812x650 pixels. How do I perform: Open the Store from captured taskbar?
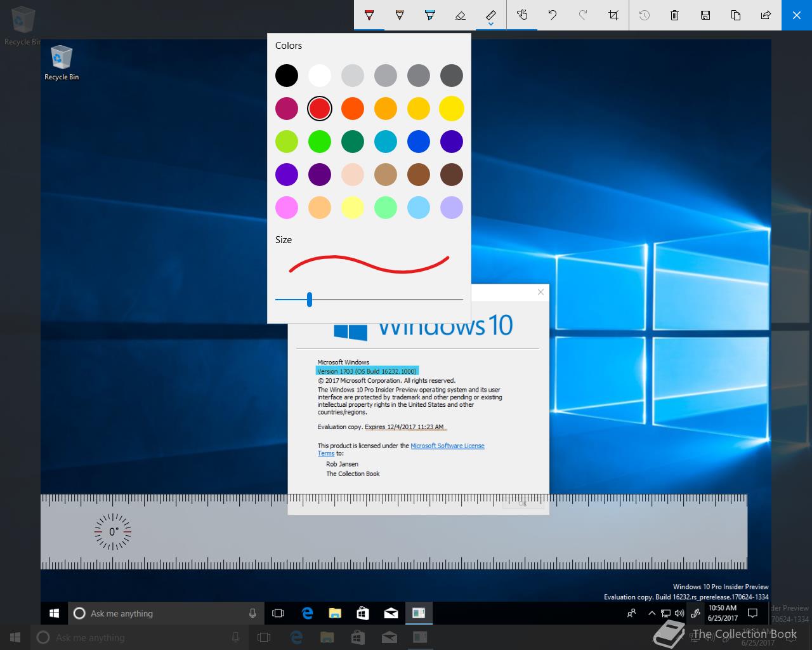(363, 613)
